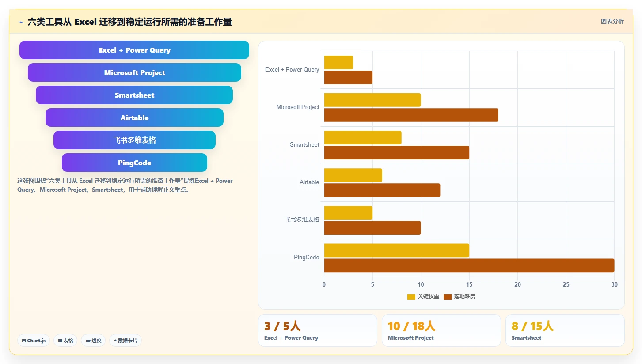Open the 10 / 18人 data card
The width and height of the screenshot is (642, 364).
coord(441,330)
